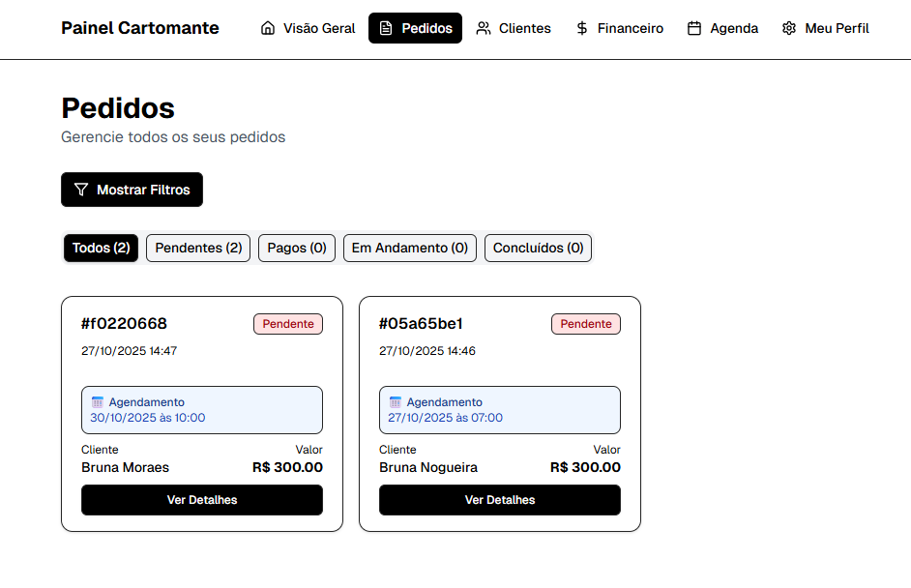Click the house icon next to Visão Geral
The width and height of the screenshot is (911, 588).
(267, 28)
